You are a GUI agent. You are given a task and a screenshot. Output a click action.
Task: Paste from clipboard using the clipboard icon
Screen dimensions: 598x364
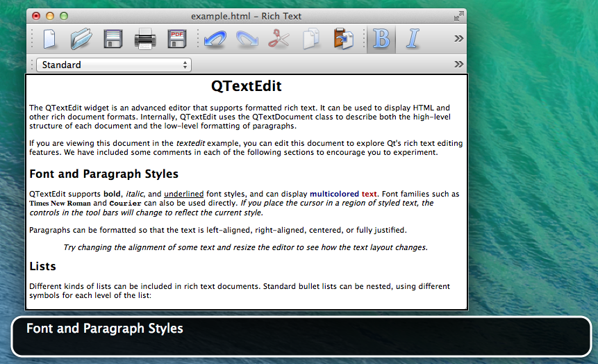tap(343, 39)
